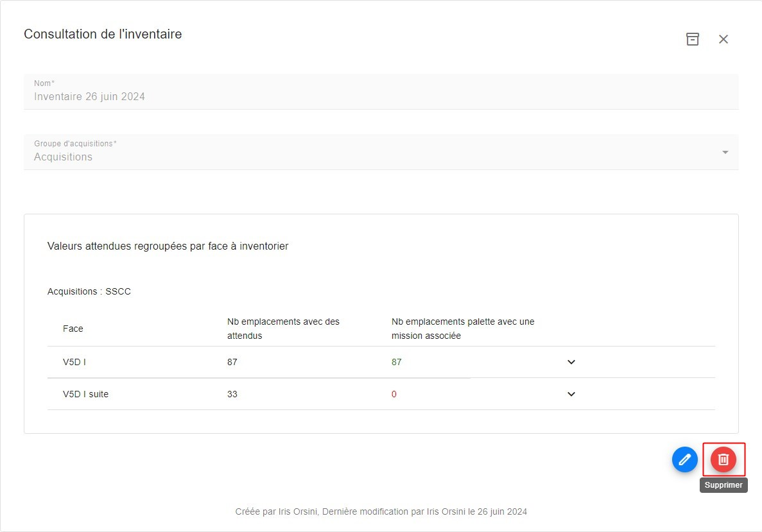Image resolution: width=762 pixels, height=532 pixels.
Task: Open the Groupe d'acquisitions dropdown arrow
Action: (725, 152)
